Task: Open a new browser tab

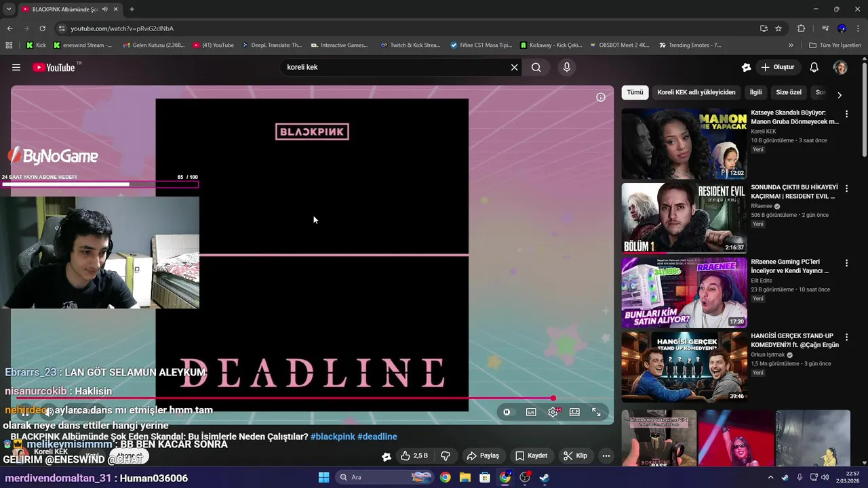Action: click(132, 9)
